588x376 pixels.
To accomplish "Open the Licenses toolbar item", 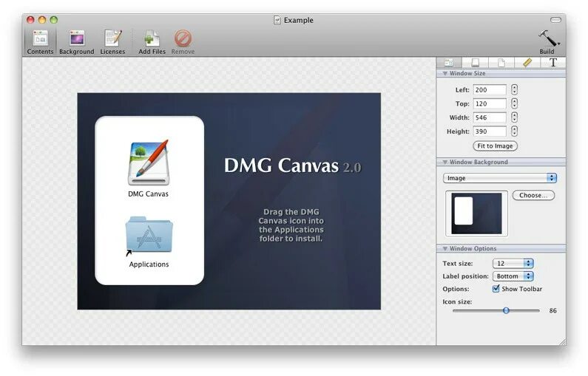I will [x=112, y=42].
